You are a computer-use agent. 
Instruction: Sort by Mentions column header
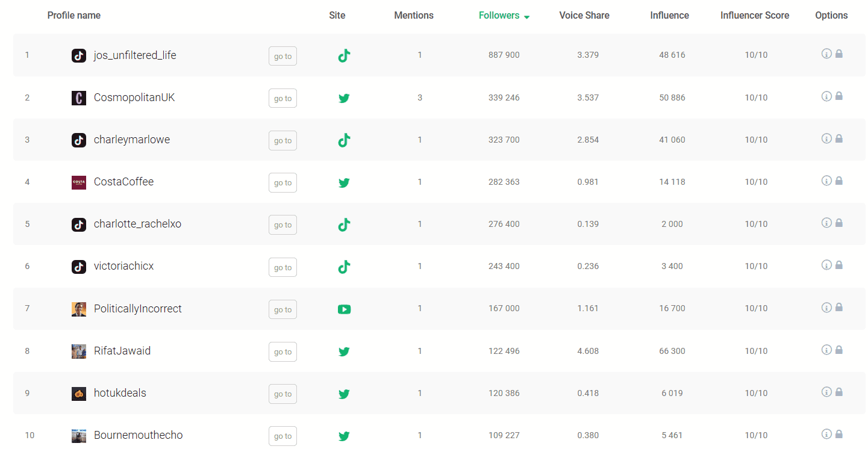click(x=414, y=16)
